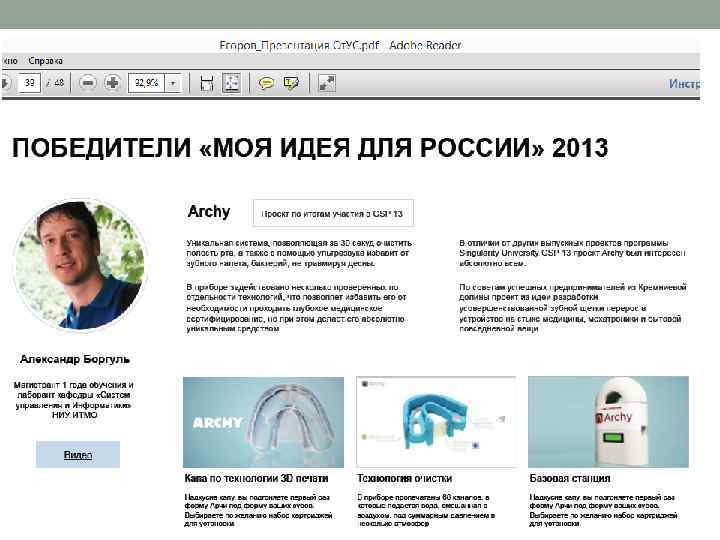Image resolution: width=720 pixels, height=540 pixels.
Task: Click the project note box next to Archy
Action: 333,214
